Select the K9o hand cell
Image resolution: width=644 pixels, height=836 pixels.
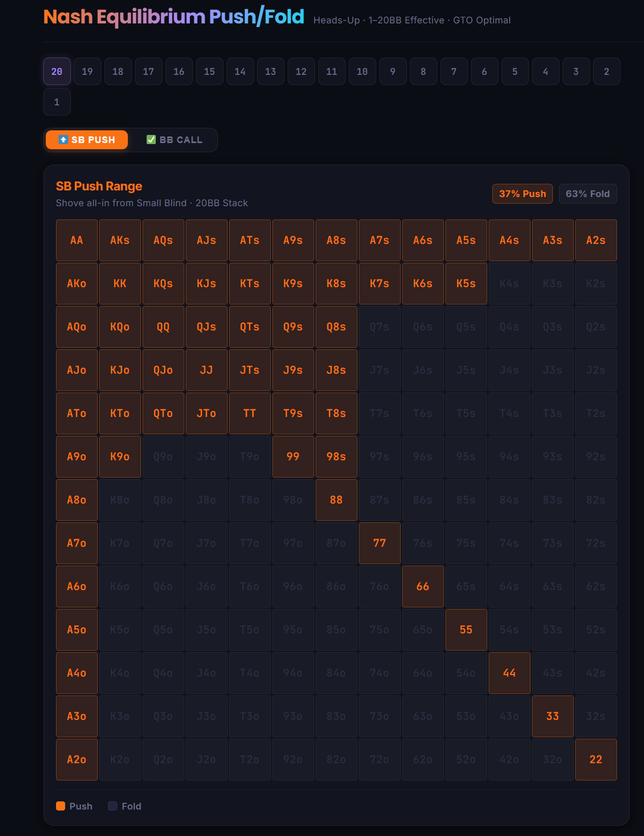[x=120, y=457]
